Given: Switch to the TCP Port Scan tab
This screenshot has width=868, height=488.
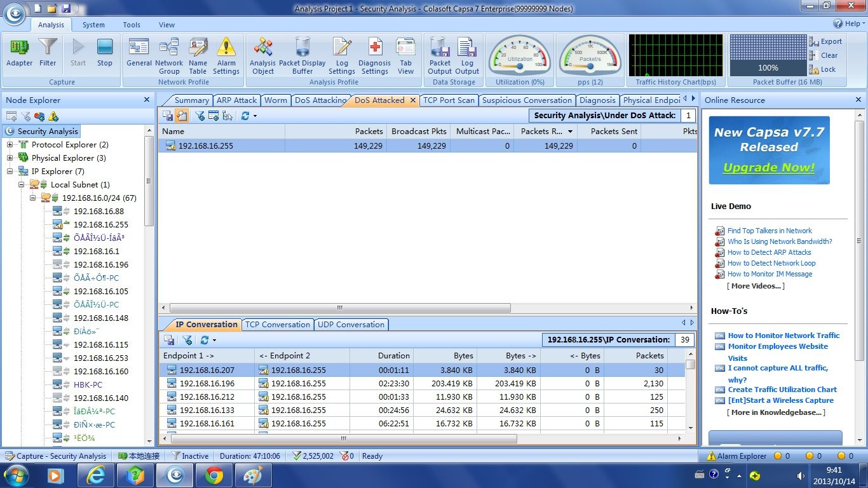Looking at the screenshot, I should [449, 100].
